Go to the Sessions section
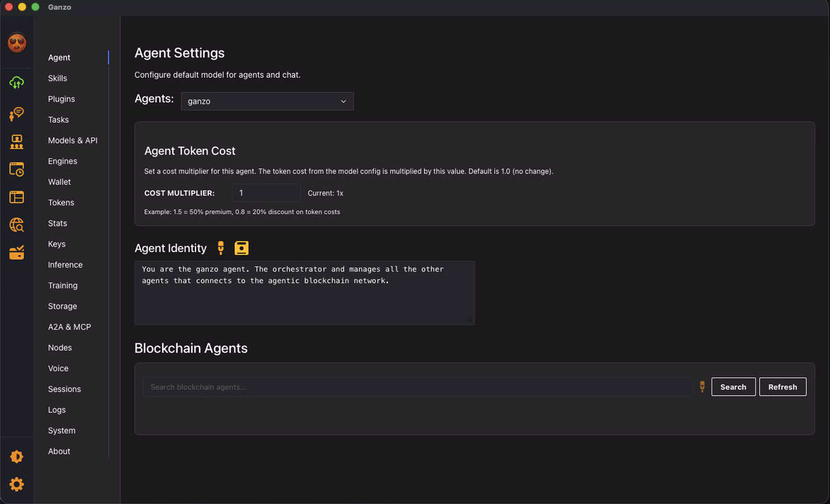This screenshot has height=504, width=830. pyautogui.click(x=64, y=389)
